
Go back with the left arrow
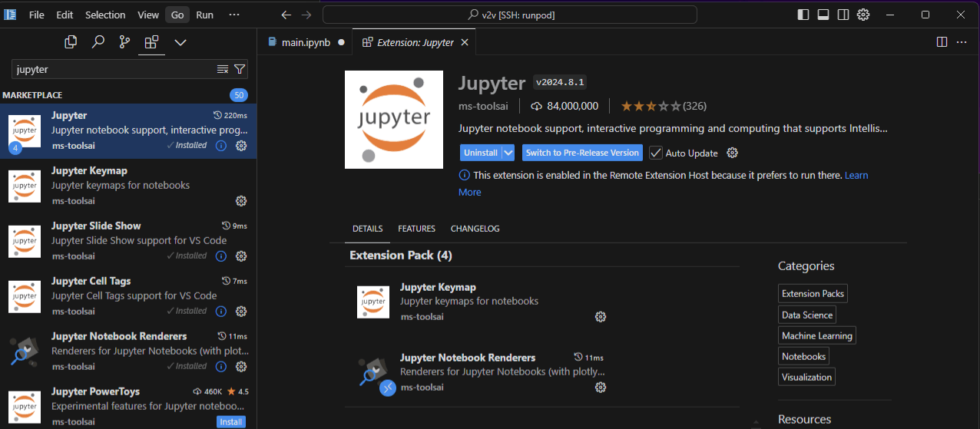(x=286, y=15)
